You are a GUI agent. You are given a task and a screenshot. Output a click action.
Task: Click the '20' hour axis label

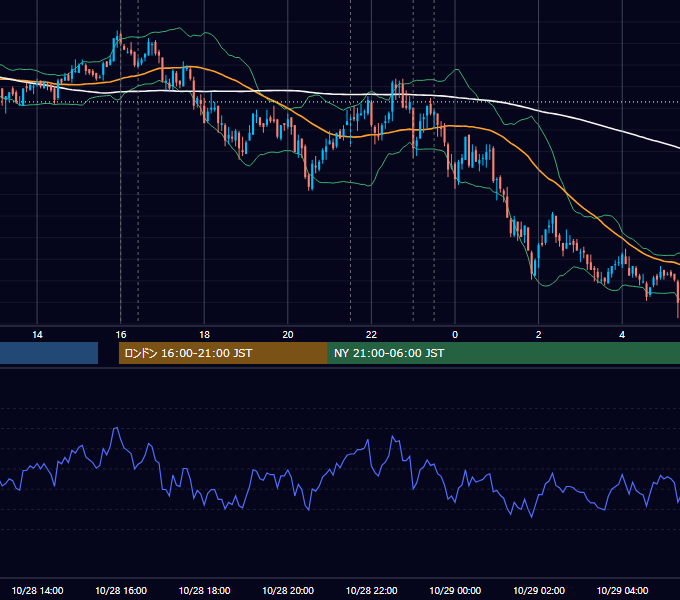(288, 335)
